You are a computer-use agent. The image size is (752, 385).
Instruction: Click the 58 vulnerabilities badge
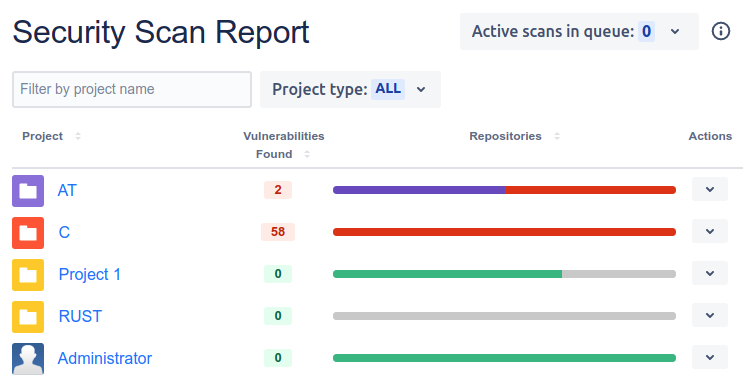(278, 232)
